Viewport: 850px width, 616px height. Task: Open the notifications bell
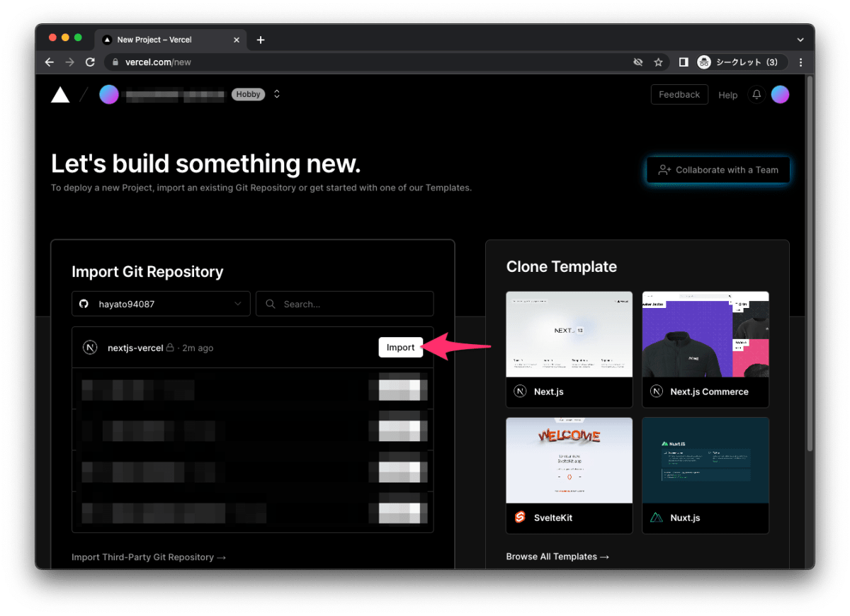click(x=756, y=94)
